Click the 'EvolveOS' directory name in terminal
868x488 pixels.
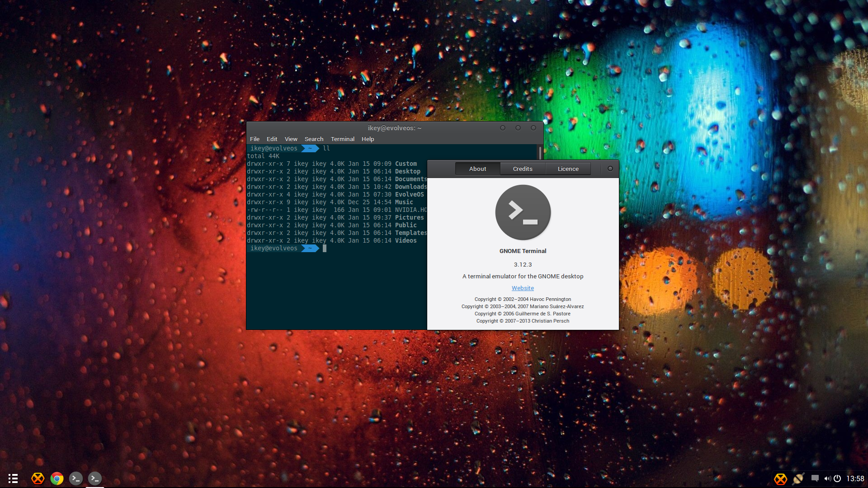coord(410,194)
